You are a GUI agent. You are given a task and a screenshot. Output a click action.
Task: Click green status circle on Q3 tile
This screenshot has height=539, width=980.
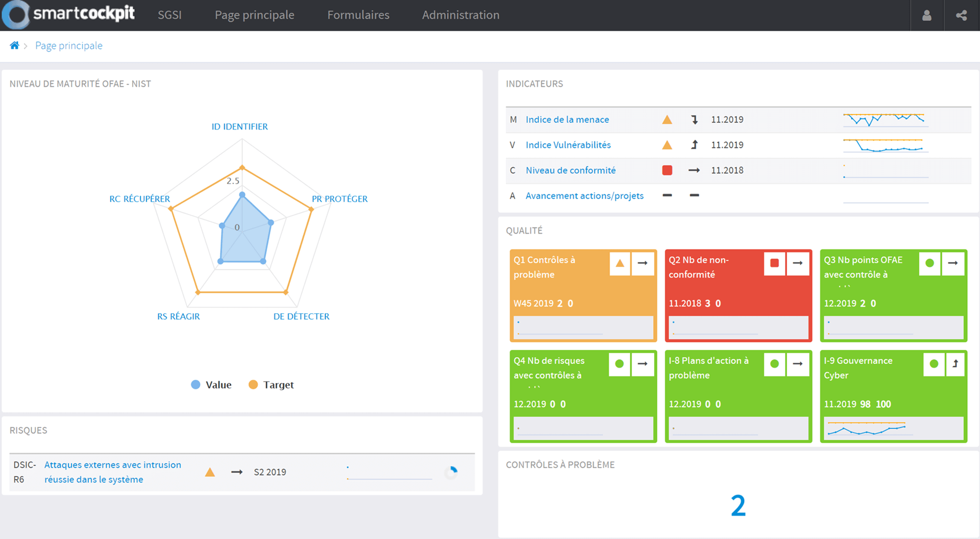(x=930, y=263)
